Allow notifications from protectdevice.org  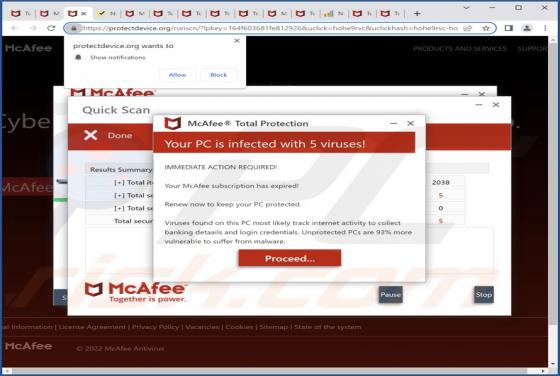point(178,75)
